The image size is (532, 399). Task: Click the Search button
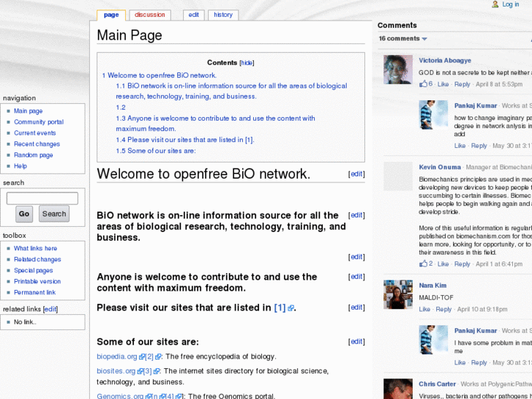coord(54,214)
